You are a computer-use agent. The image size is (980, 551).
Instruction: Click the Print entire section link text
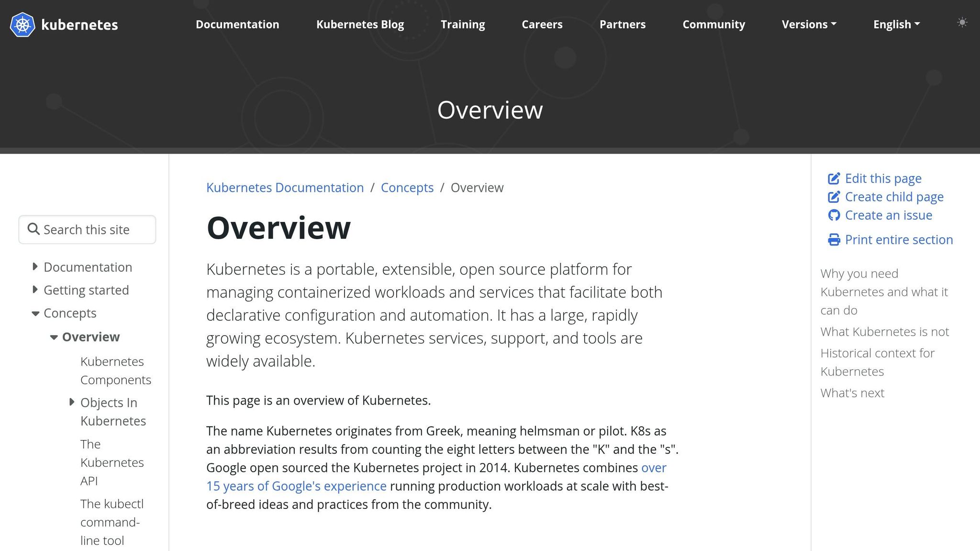[x=899, y=240]
